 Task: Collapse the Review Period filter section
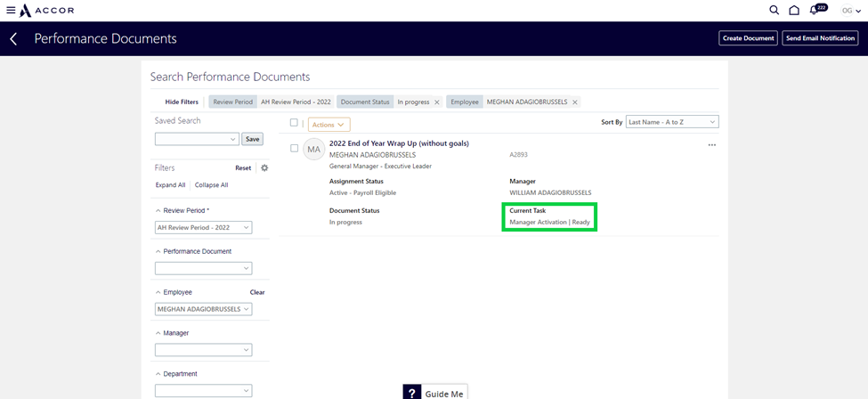point(158,210)
